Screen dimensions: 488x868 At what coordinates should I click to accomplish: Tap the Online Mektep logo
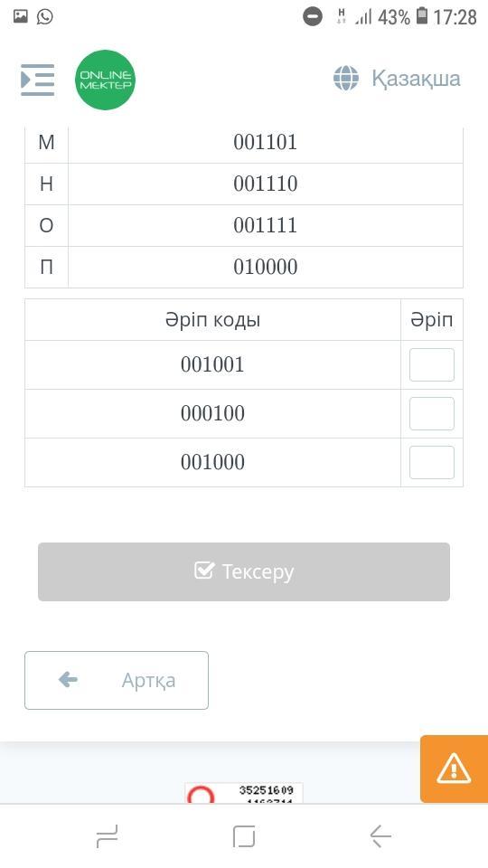(105, 80)
